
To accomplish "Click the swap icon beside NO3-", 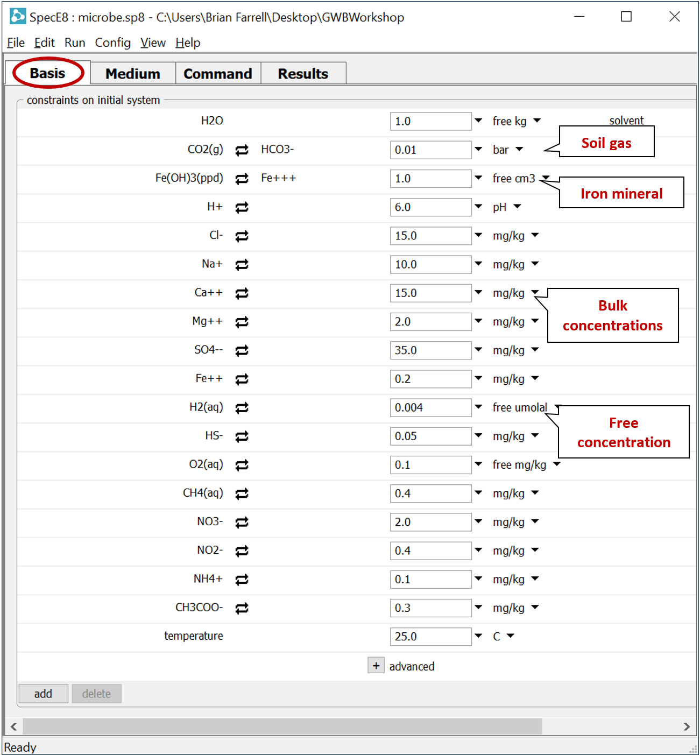I will click(242, 522).
